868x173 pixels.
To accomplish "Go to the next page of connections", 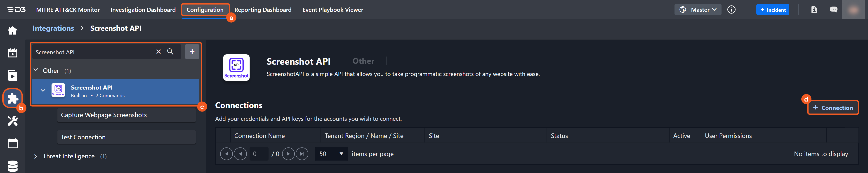I will coord(288,154).
